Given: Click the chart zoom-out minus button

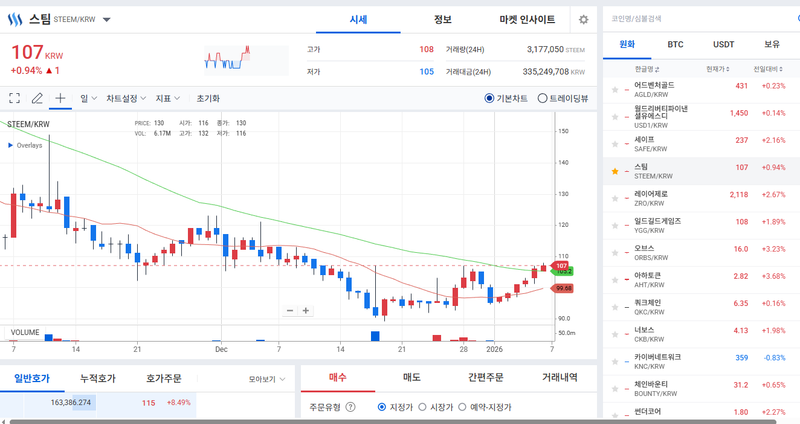Looking at the screenshot, I should point(290,310).
